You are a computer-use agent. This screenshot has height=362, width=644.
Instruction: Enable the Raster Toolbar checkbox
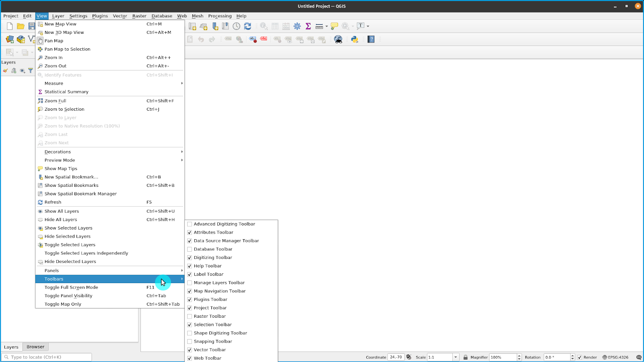190,316
